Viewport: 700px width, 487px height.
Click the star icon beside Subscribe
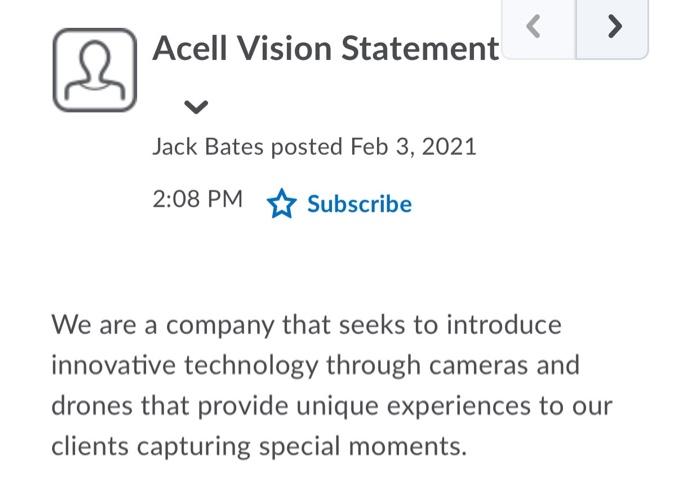tap(281, 204)
